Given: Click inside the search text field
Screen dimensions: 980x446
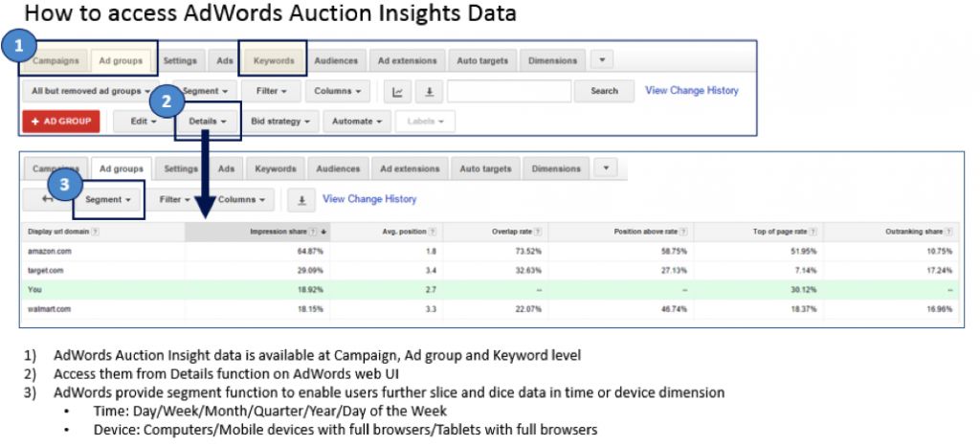Looking at the screenshot, I should point(508,91).
